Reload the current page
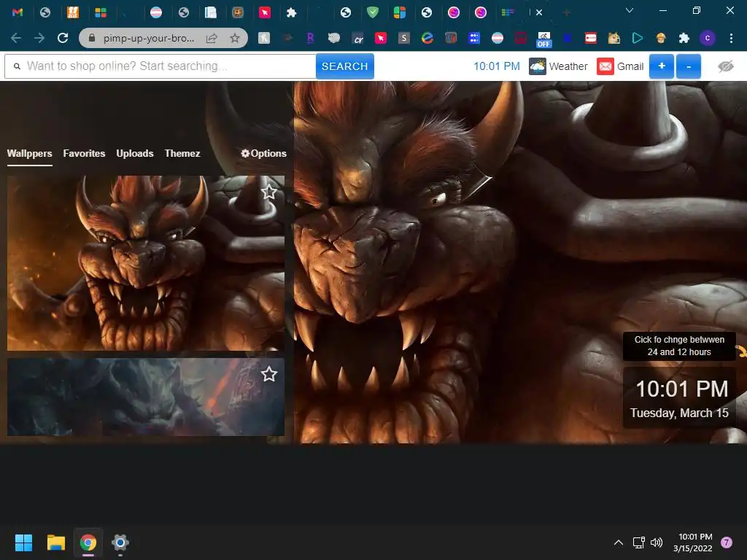The height and width of the screenshot is (560, 747). tap(63, 38)
